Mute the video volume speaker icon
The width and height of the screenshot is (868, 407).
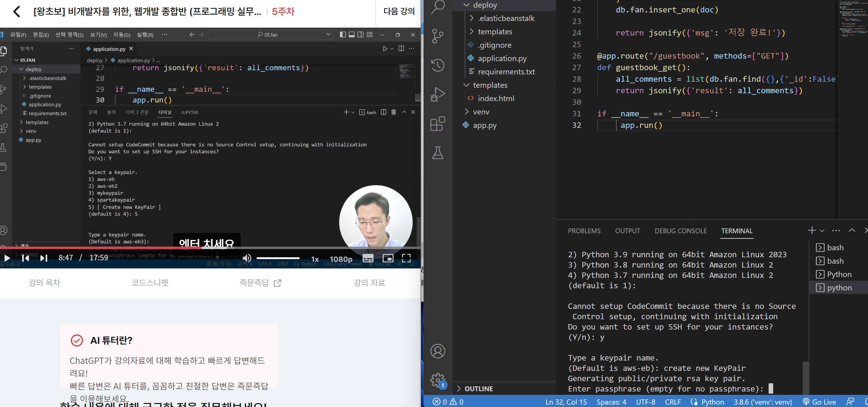click(x=247, y=258)
